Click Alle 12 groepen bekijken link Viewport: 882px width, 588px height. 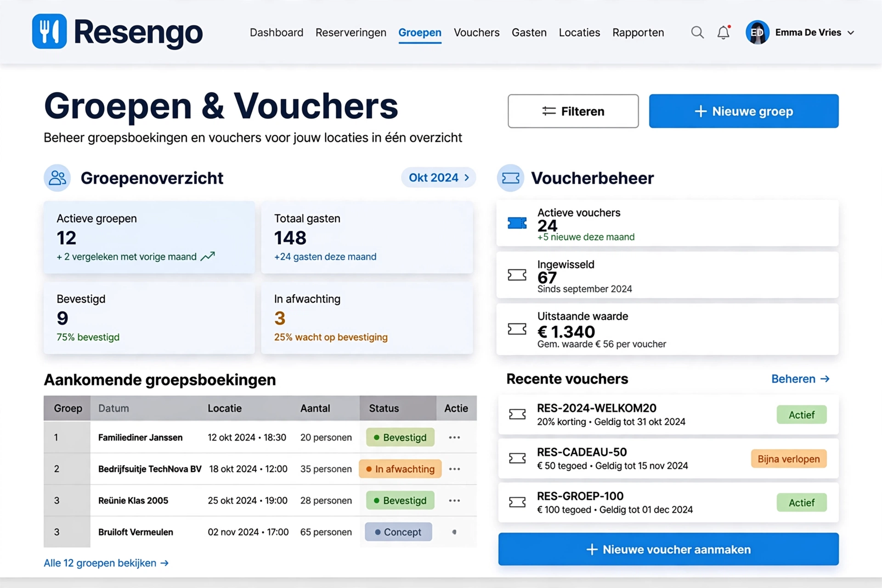coord(106,563)
